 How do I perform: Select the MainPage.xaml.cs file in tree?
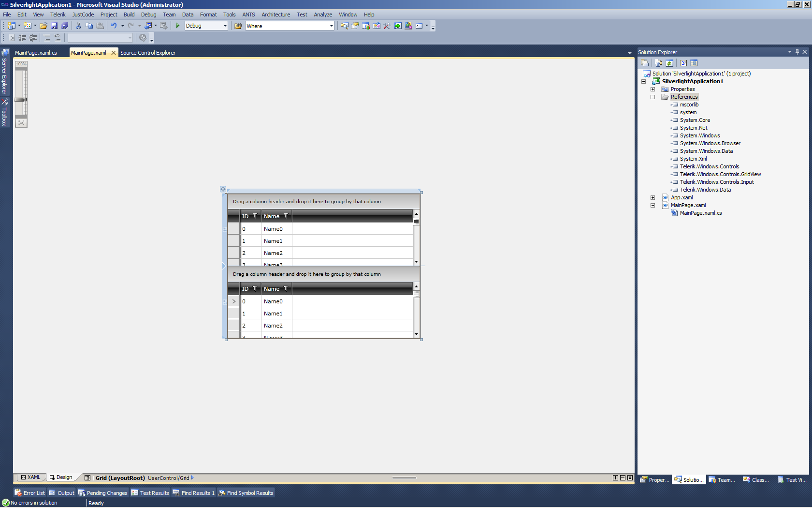[701, 213]
